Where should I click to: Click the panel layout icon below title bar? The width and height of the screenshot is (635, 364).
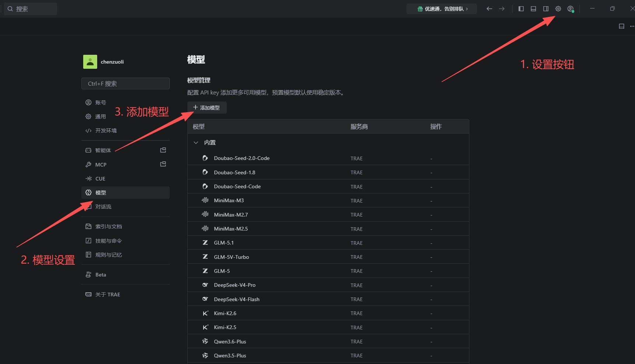(x=622, y=26)
